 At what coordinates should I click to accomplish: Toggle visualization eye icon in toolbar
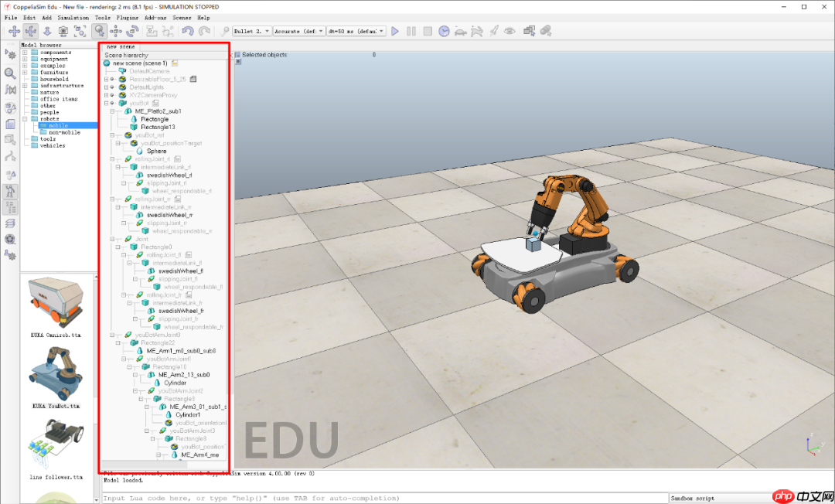510,31
